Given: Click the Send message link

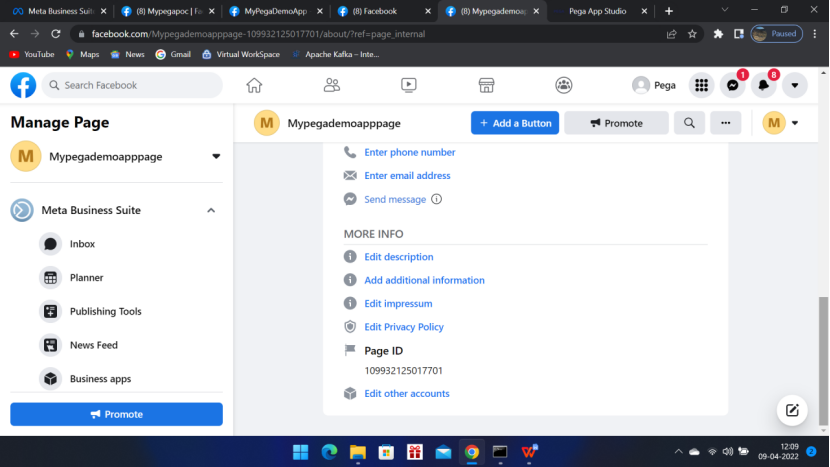Looking at the screenshot, I should pos(395,200).
